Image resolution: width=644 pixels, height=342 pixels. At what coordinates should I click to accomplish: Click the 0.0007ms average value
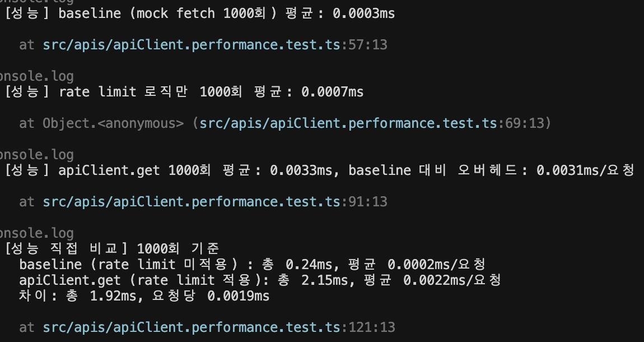[333, 91]
